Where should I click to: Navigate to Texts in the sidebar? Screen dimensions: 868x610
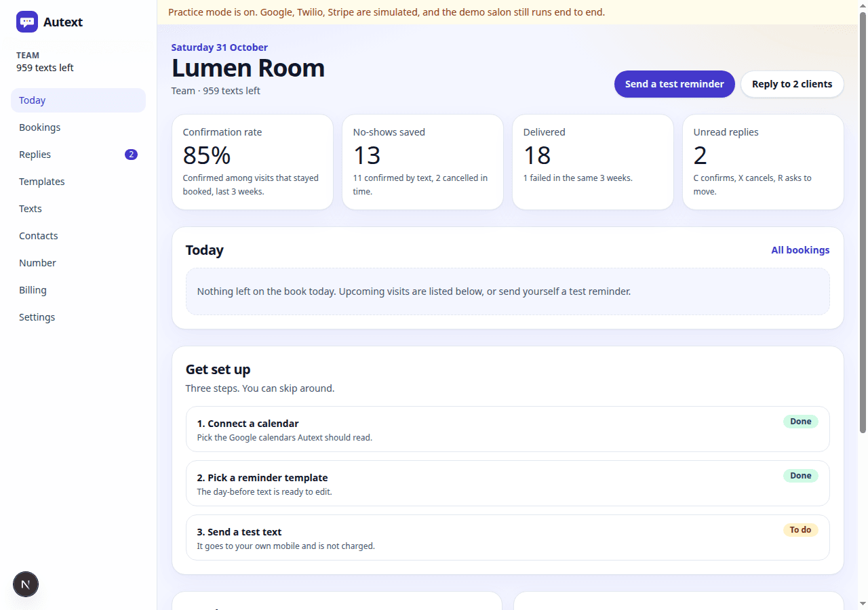tap(78, 209)
